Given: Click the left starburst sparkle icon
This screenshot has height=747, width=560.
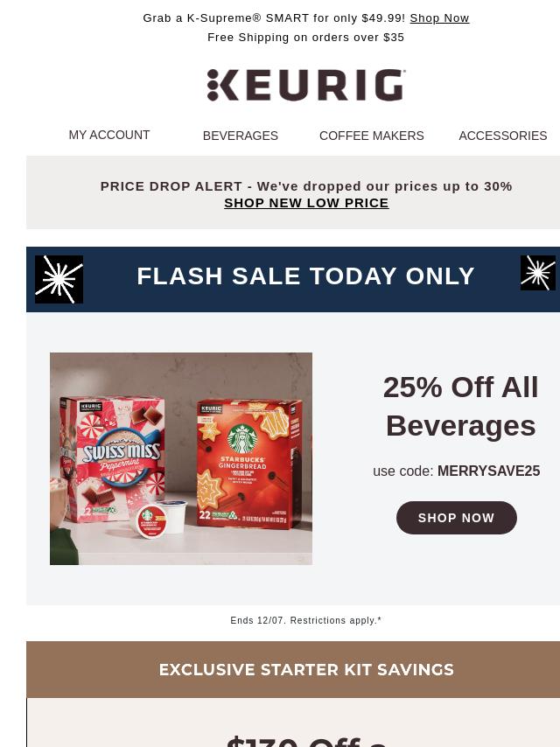Looking at the screenshot, I should click(x=59, y=279).
